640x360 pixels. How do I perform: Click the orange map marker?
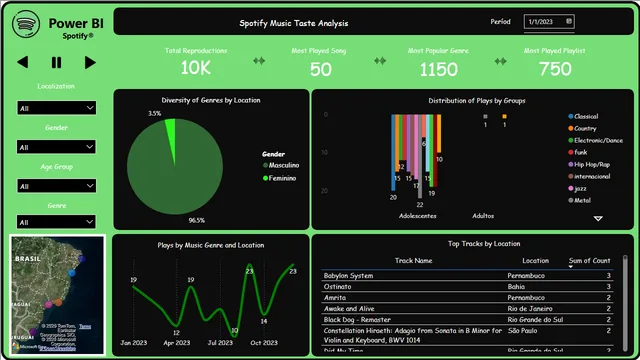[58, 302]
